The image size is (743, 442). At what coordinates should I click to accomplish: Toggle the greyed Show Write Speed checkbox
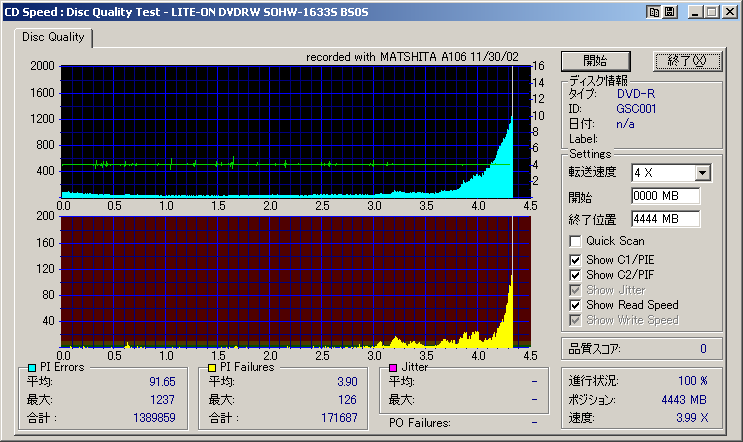(575, 320)
